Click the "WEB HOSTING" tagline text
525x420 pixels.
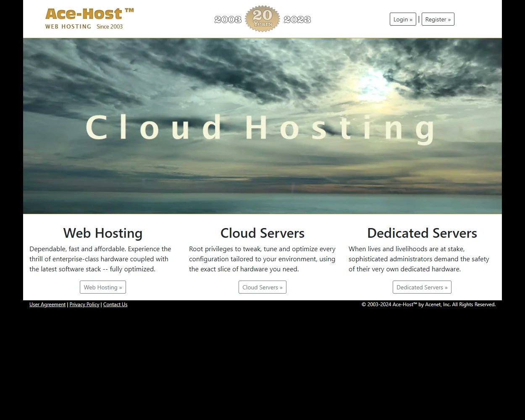(x=68, y=26)
